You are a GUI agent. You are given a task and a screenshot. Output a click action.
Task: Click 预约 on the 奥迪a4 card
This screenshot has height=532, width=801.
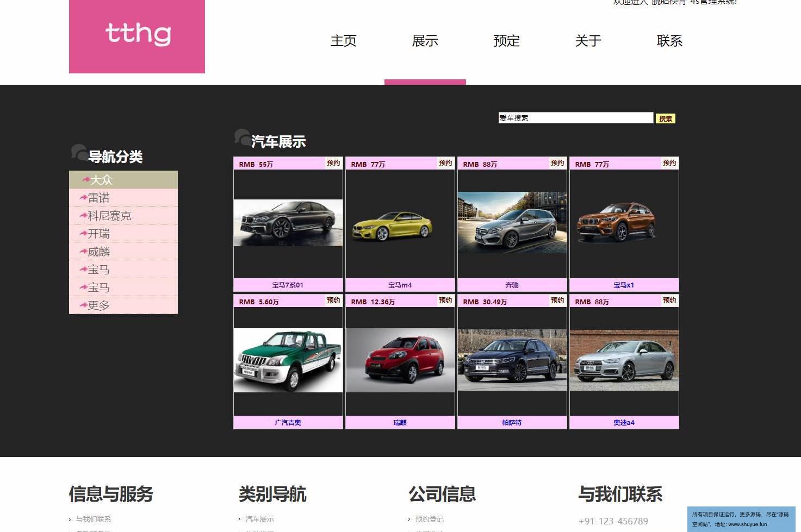coord(669,301)
